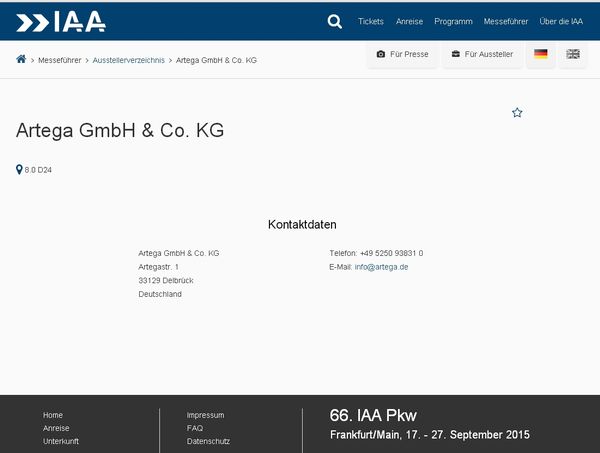Viewport: 600px width, 453px height.
Task: Open Home link in footer
Action: click(x=53, y=415)
